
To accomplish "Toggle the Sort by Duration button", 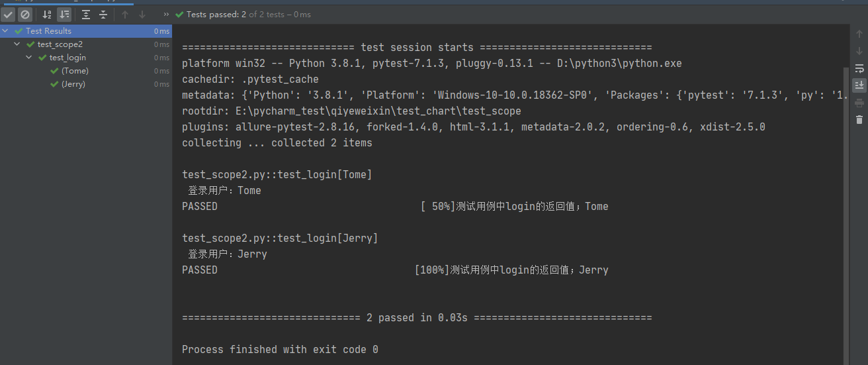I will (64, 14).
